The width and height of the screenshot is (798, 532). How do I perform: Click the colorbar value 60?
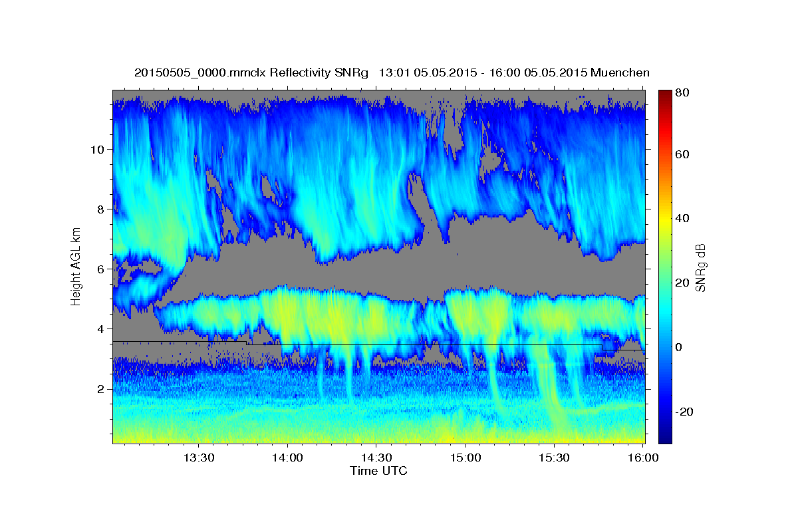click(x=682, y=154)
